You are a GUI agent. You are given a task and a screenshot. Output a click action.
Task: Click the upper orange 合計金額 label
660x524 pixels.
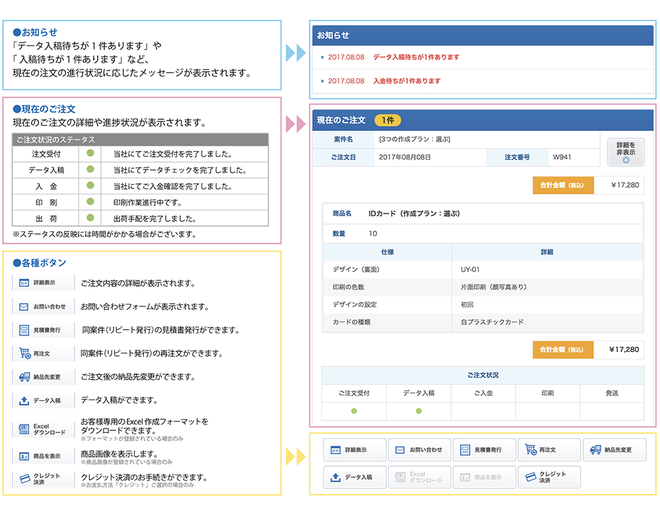pos(563,185)
